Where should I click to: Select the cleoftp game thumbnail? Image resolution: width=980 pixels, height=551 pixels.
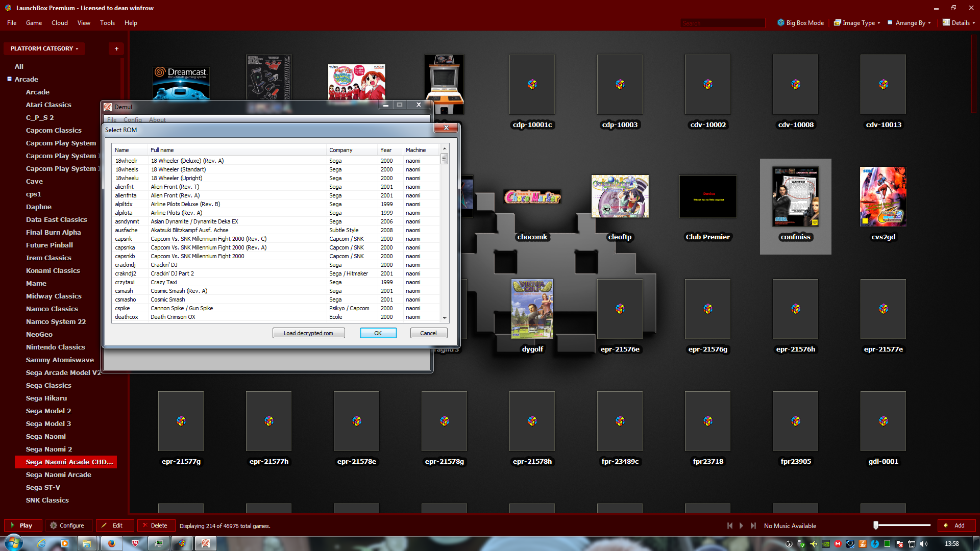pos(620,196)
